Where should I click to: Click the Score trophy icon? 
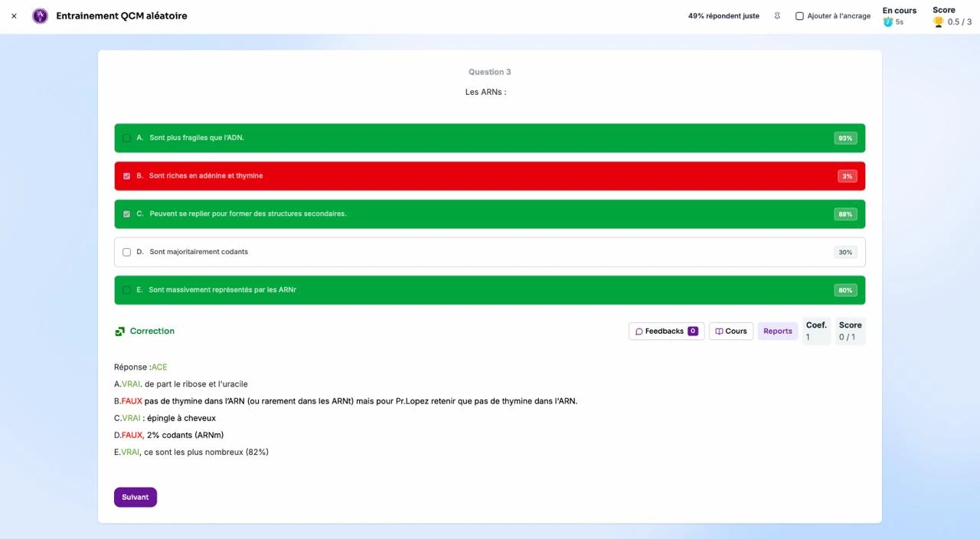point(938,22)
